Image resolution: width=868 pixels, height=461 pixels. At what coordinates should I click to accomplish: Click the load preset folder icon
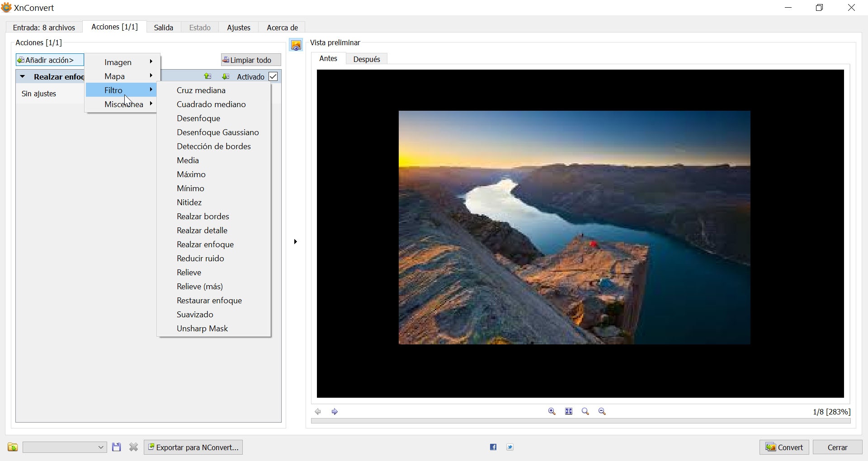click(13, 447)
